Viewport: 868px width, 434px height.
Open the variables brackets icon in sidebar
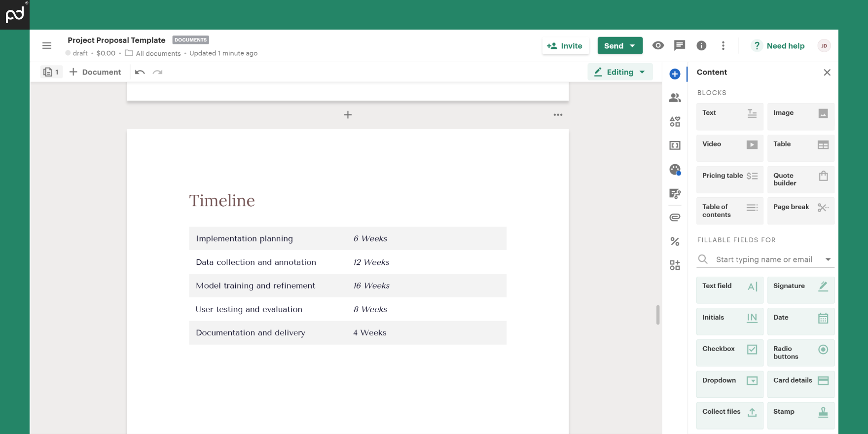[675, 145]
